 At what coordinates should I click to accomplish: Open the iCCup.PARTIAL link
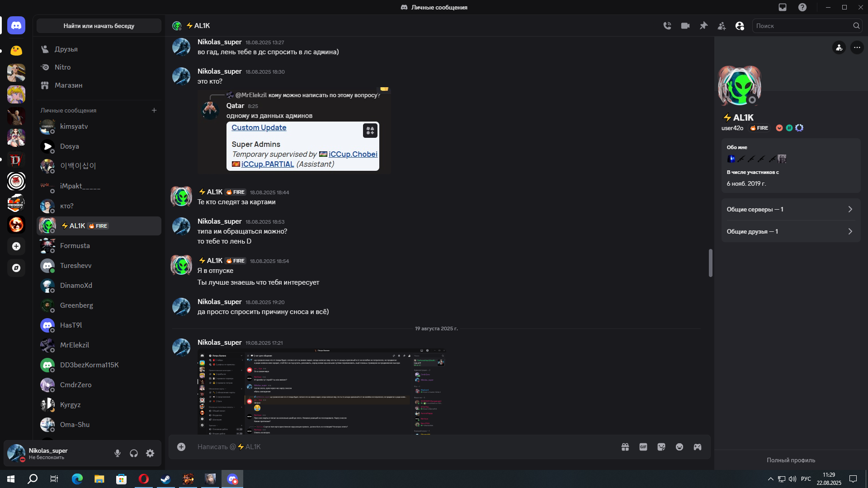click(x=268, y=164)
